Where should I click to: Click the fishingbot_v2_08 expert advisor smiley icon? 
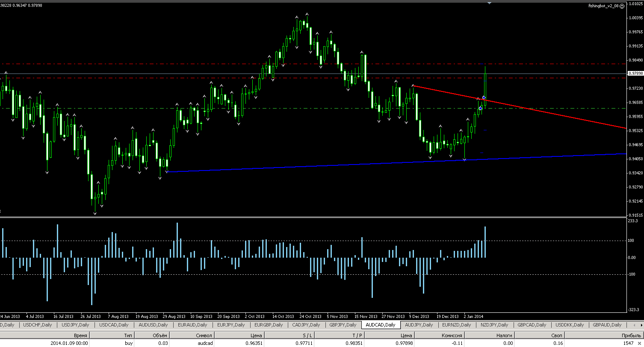pos(622,6)
